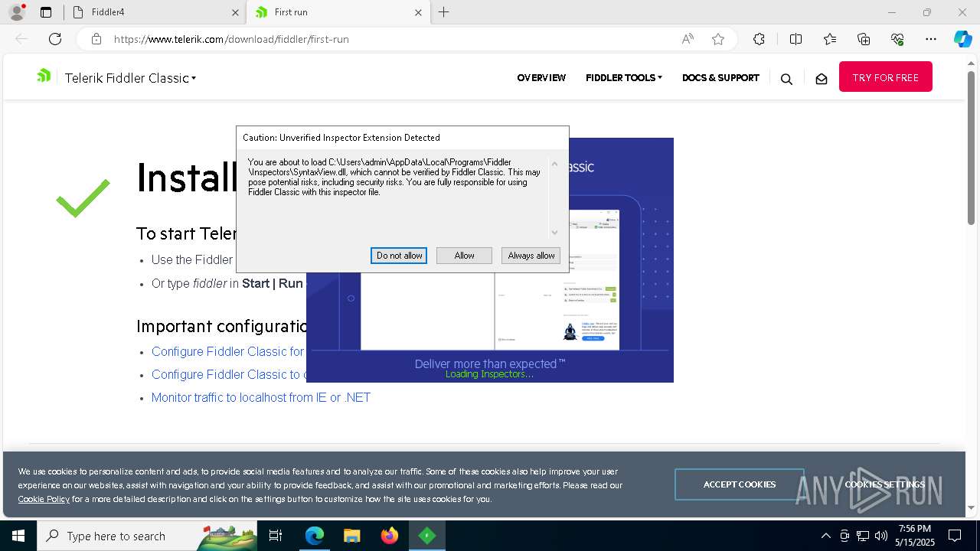Open Edge Settings and more menu
980x551 pixels.
pos(931,39)
